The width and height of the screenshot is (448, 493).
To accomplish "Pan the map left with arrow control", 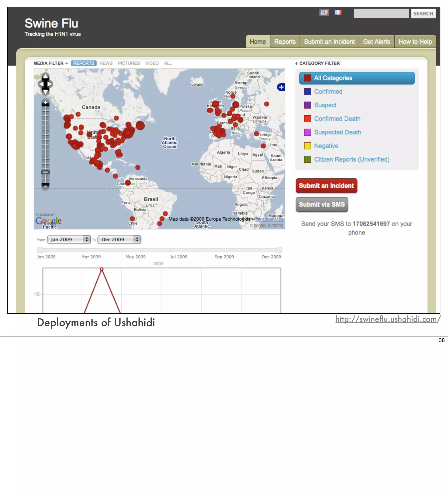I will click(x=41, y=84).
